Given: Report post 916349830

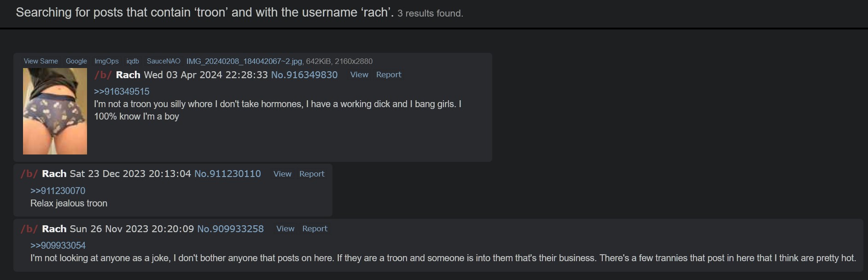Looking at the screenshot, I should [x=389, y=74].
